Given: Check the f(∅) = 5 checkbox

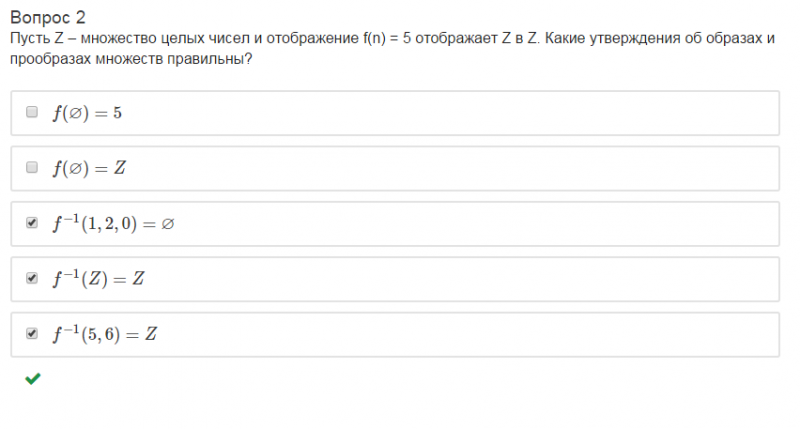Looking at the screenshot, I should coord(32,112).
